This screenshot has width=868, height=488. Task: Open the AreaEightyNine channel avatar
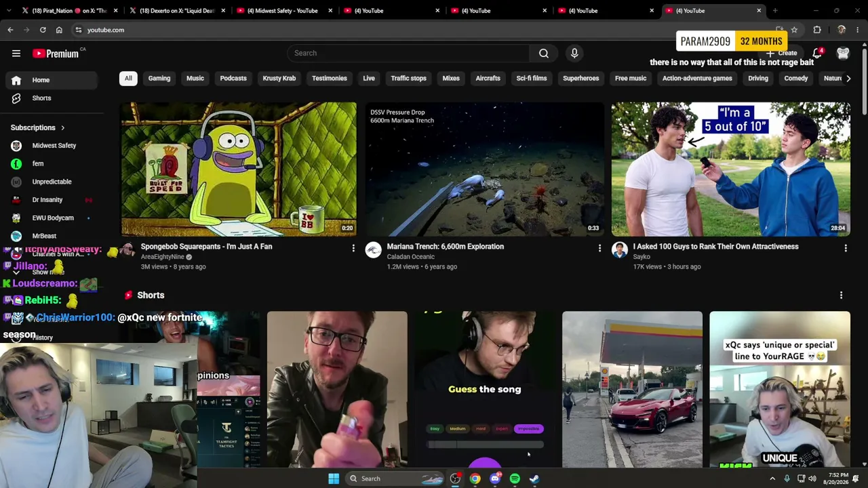point(127,250)
